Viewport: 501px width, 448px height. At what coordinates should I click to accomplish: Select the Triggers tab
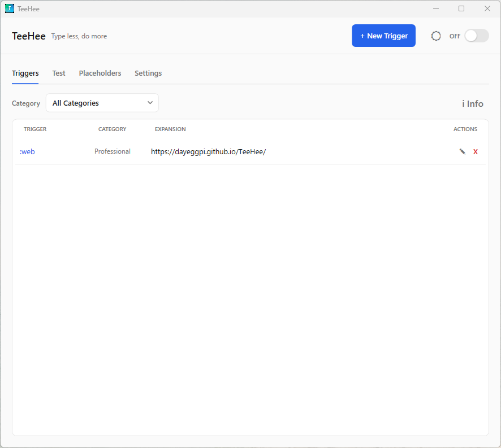pyautogui.click(x=25, y=73)
